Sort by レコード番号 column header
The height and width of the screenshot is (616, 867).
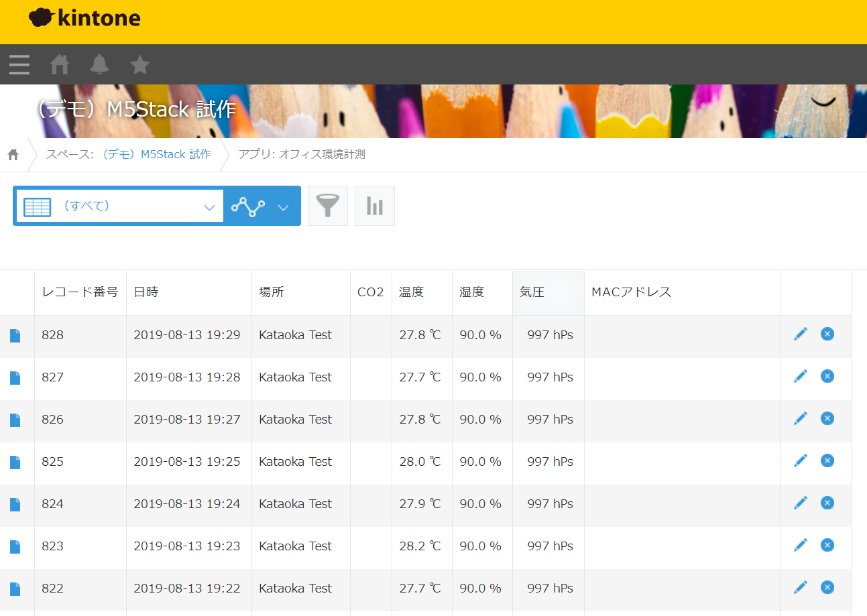(80, 292)
